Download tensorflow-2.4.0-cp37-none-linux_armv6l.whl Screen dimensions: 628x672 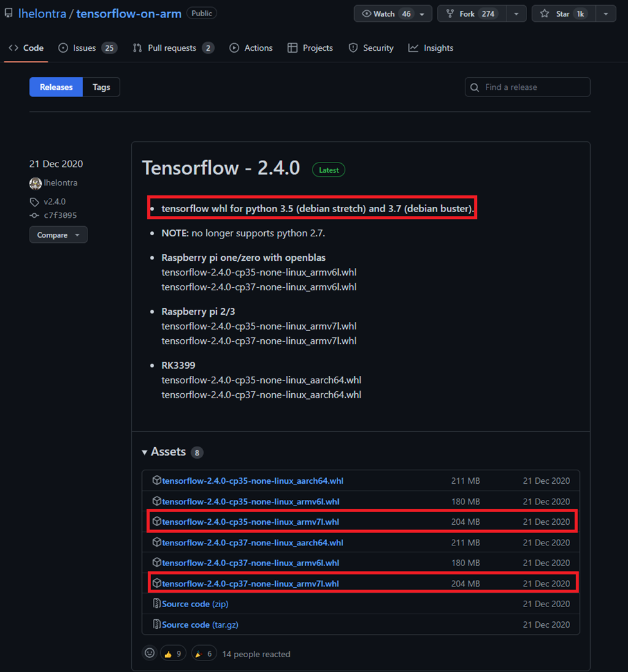click(x=250, y=563)
